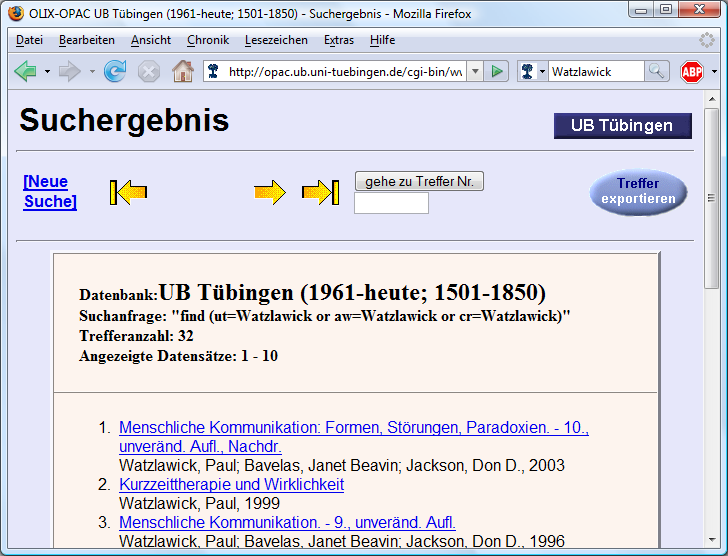
Task: Click the activity throbber icon in the menu bar
Action: pos(707,40)
